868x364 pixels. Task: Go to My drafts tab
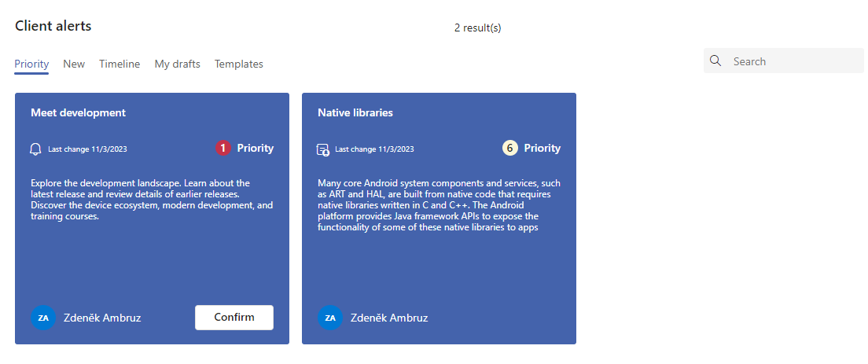coord(177,64)
